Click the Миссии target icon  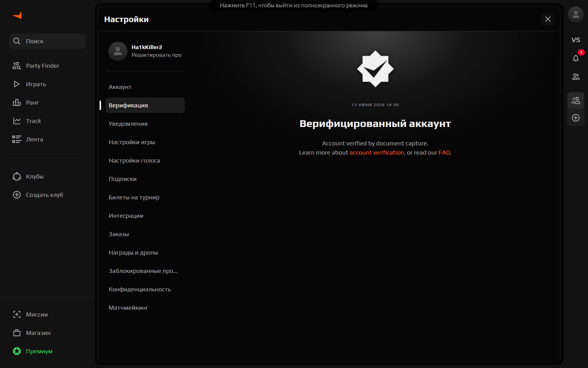point(17,314)
